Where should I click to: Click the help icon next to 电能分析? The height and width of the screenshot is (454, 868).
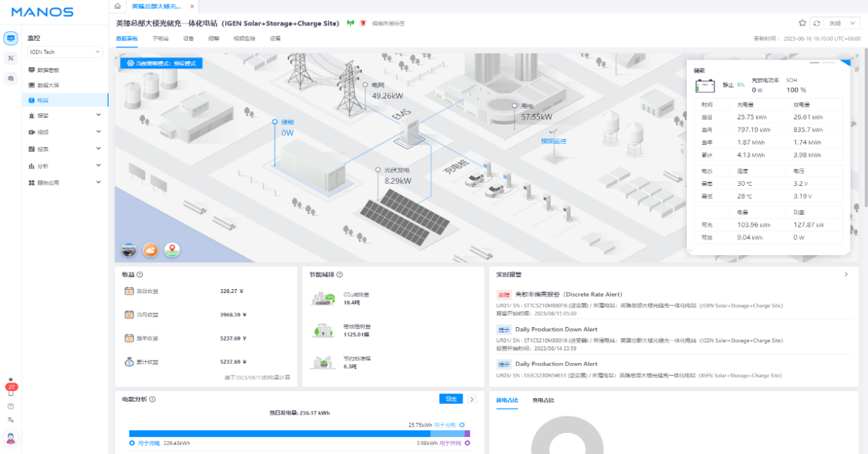point(153,400)
